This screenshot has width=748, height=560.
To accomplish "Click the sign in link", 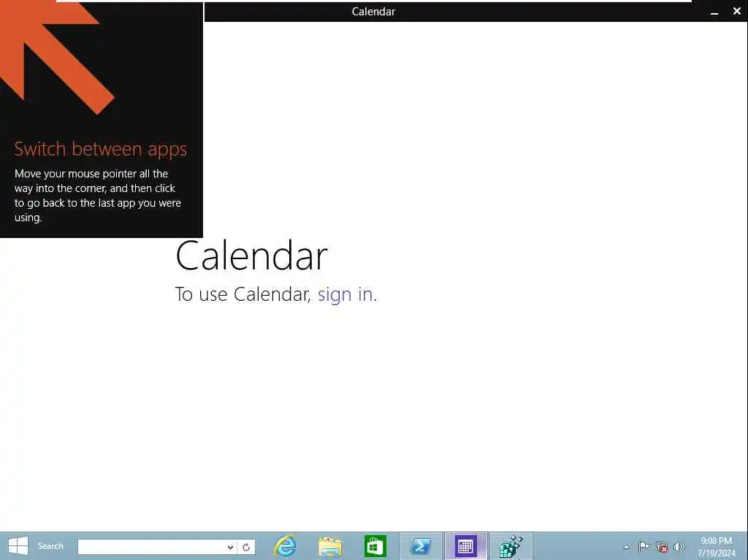I will pos(345,294).
